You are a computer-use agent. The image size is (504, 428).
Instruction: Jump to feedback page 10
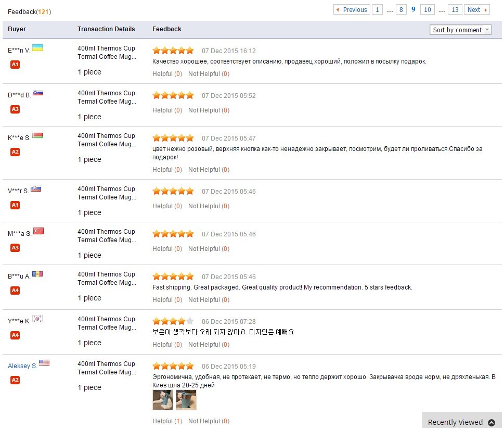pyautogui.click(x=427, y=9)
